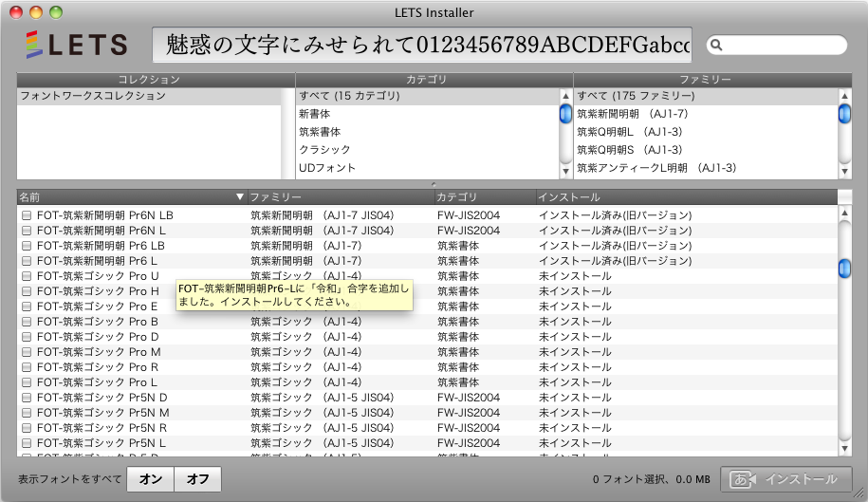Click the scroll down arrow of ファミリー list
The height and width of the screenshot is (502, 868).
point(844,171)
